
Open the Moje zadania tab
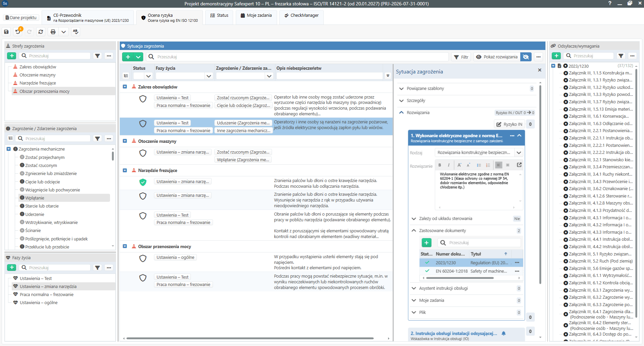click(256, 15)
